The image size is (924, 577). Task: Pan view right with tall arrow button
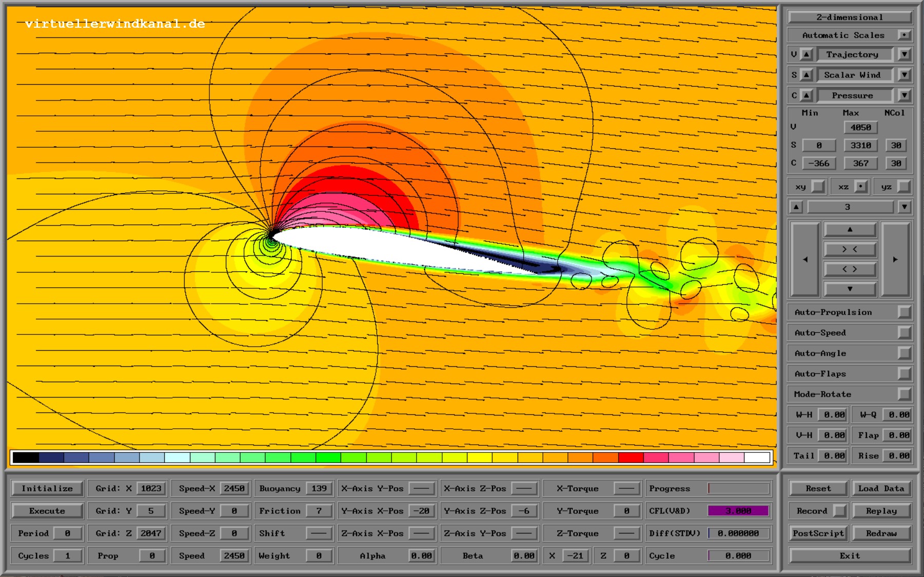(895, 260)
